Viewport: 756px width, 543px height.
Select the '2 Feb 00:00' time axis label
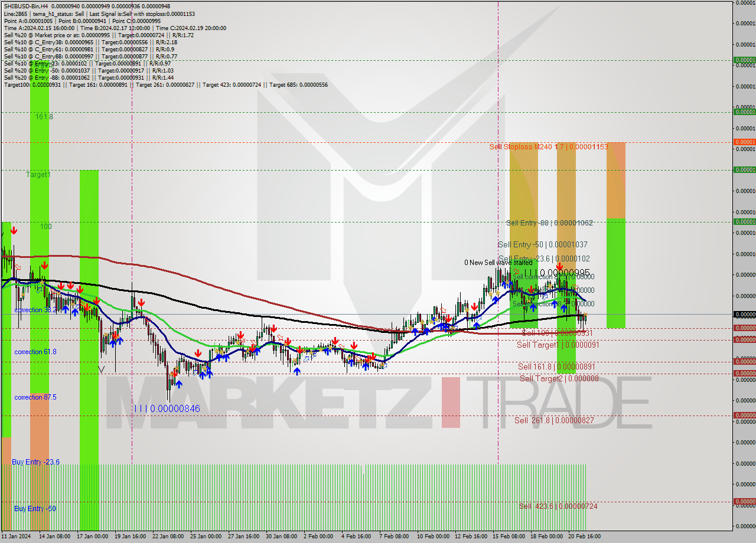click(318, 537)
